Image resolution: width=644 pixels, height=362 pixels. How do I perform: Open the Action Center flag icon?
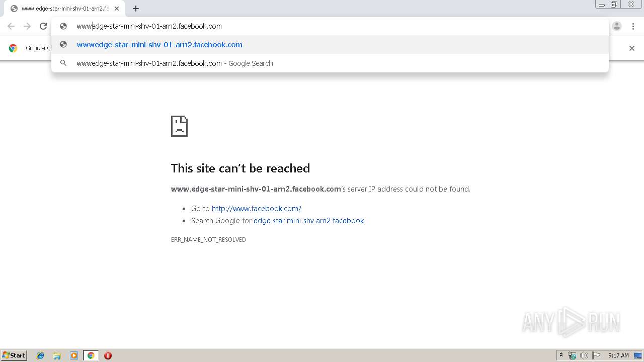(596, 355)
